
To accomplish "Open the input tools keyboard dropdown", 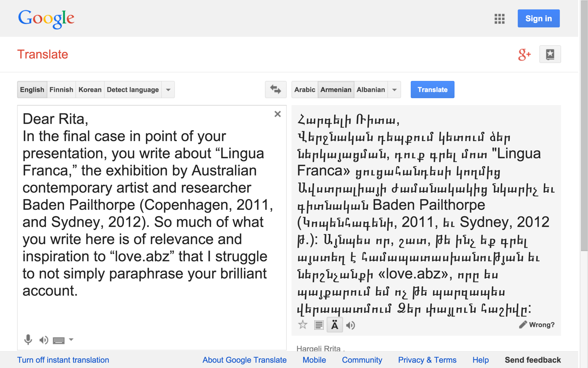I will tap(71, 339).
